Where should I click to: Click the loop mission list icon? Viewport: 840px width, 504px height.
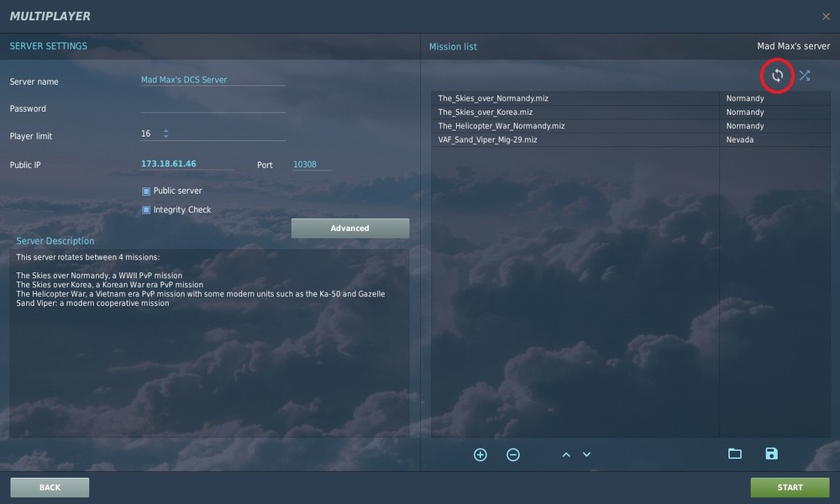[x=777, y=76]
